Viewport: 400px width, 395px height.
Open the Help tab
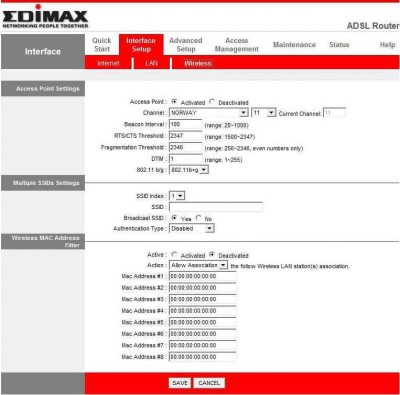(387, 45)
